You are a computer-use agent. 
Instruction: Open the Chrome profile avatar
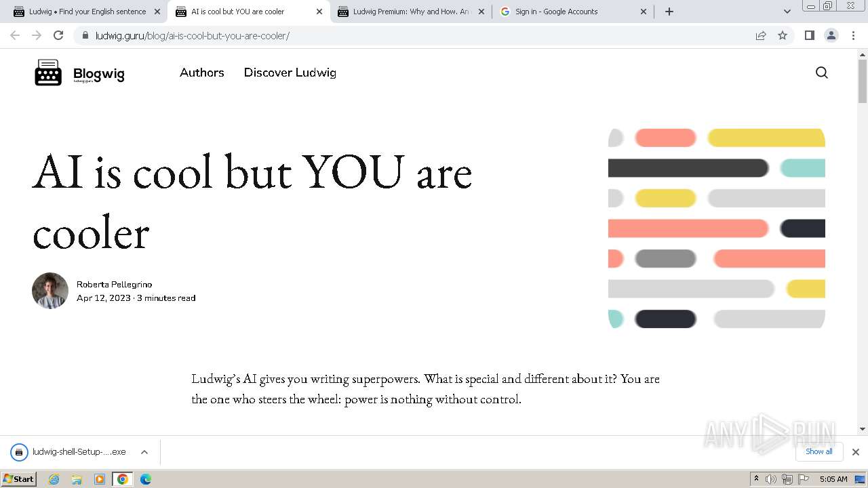click(x=831, y=35)
